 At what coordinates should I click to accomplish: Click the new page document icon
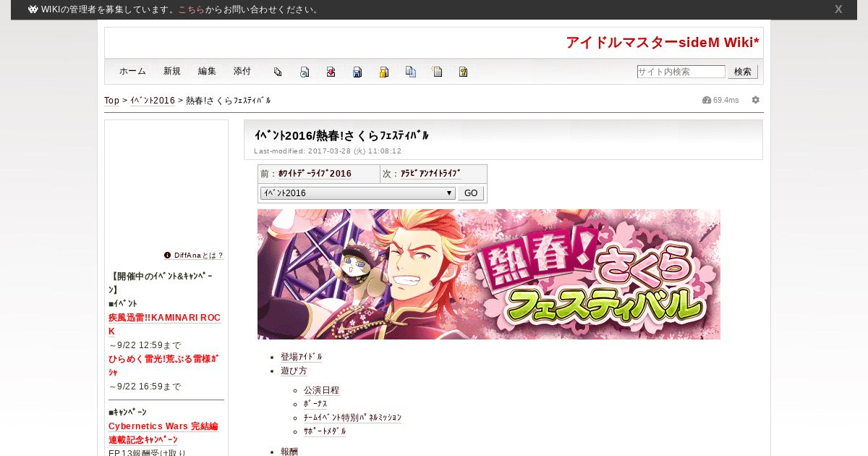tap(437, 72)
